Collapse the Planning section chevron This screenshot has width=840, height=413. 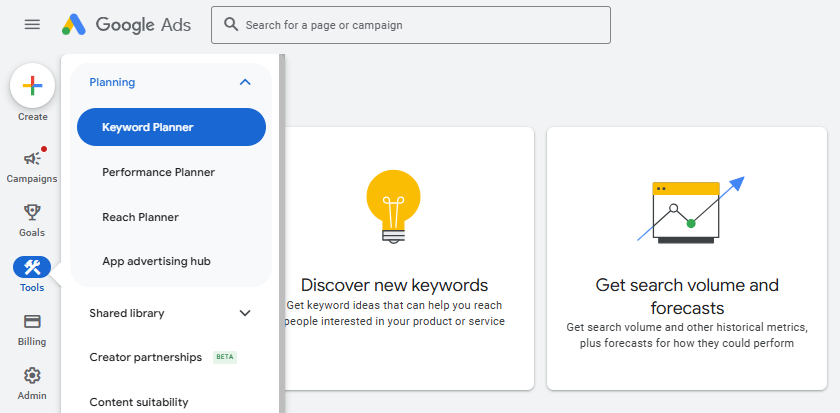[245, 82]
